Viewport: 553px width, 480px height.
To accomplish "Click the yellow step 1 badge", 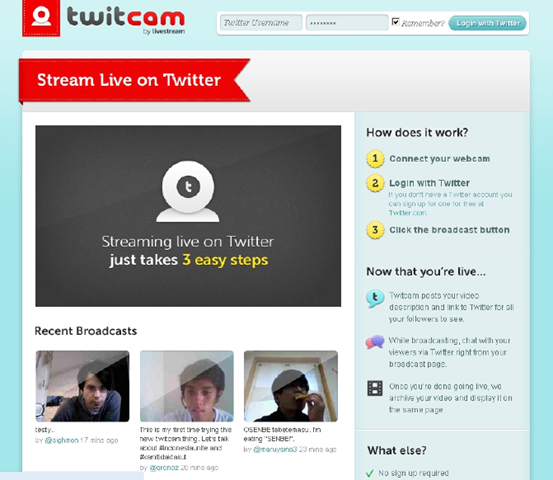I will [375, 158].
